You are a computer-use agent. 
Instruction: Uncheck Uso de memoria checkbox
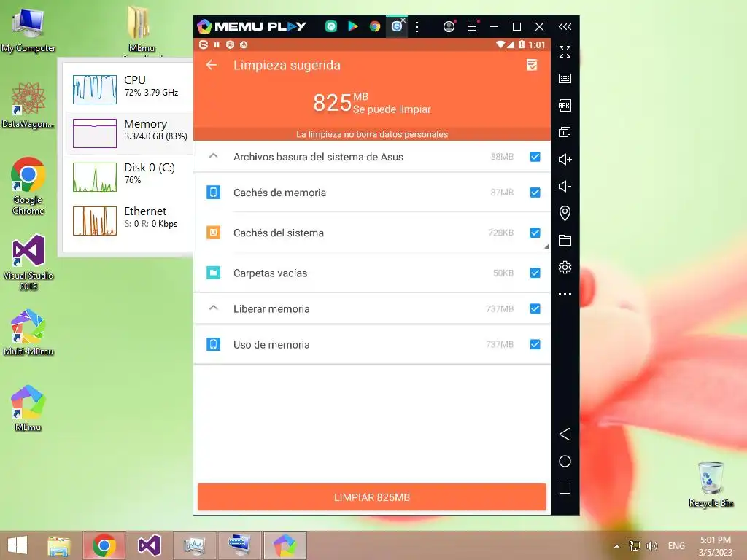[535, 344]
